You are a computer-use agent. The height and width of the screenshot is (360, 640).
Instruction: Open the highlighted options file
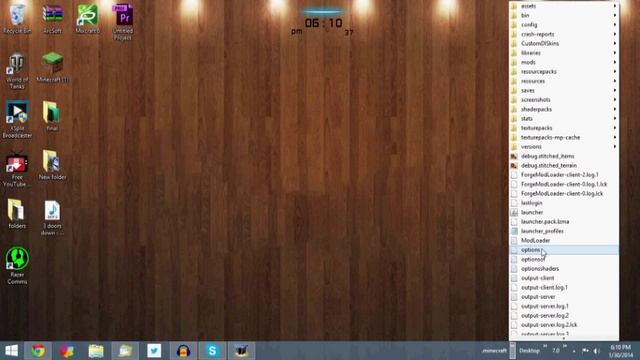click(564, 250)
